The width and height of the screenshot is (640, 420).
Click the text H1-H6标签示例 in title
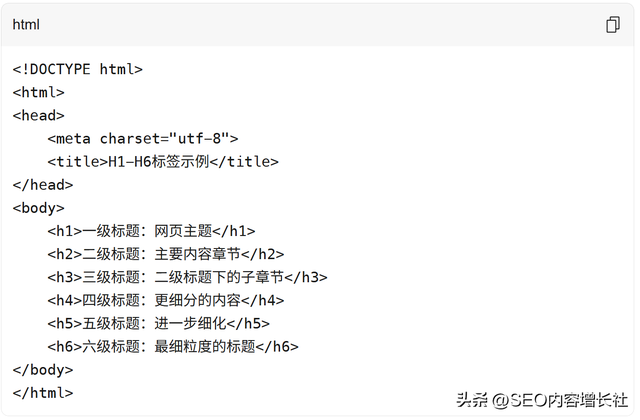159,161
